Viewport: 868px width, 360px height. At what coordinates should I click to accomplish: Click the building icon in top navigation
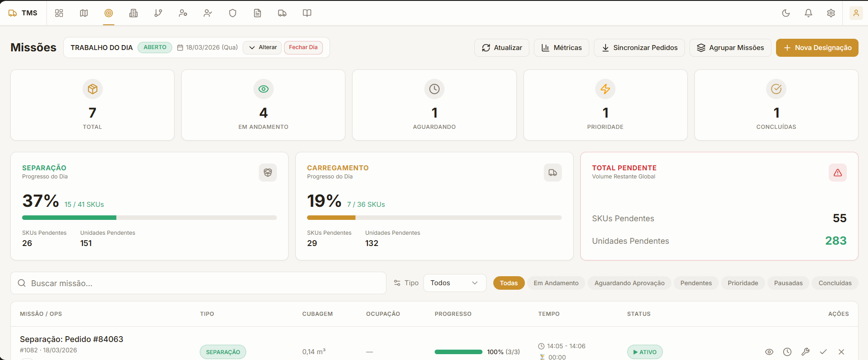point(133,13)
